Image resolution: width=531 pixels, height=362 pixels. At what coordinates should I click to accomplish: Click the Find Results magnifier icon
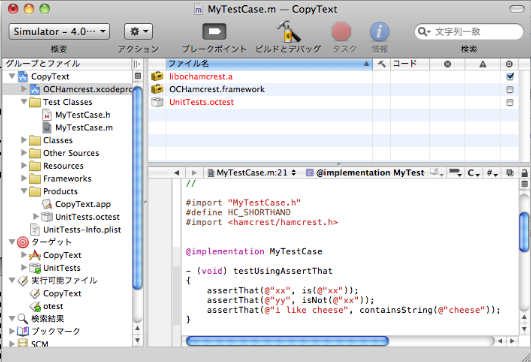[23, 319]
